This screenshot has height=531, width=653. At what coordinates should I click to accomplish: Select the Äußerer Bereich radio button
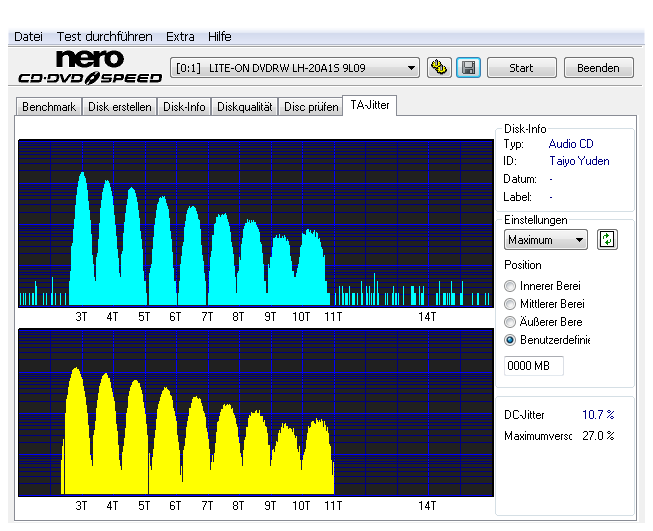coord(510,322)
